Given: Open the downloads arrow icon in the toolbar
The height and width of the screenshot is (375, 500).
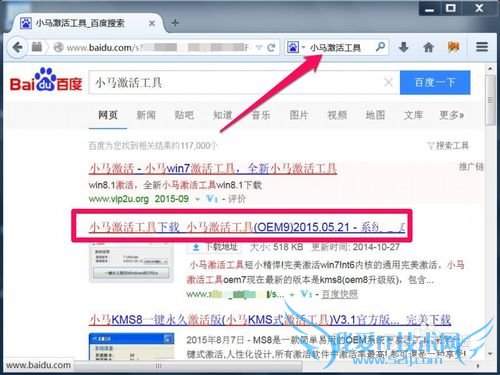Looking at the screenshot, I should pyautogui.click(x=404, y=47).
